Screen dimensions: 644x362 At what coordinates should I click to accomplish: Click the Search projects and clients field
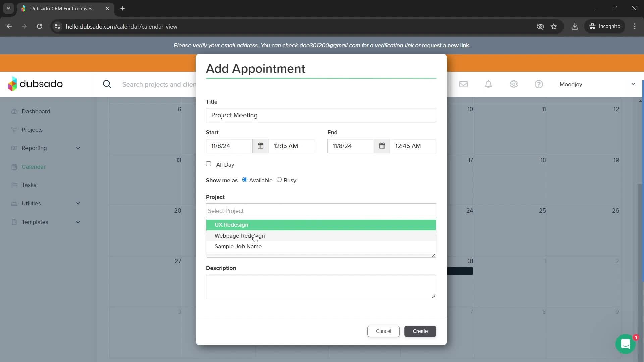click(x=159, y=84)
